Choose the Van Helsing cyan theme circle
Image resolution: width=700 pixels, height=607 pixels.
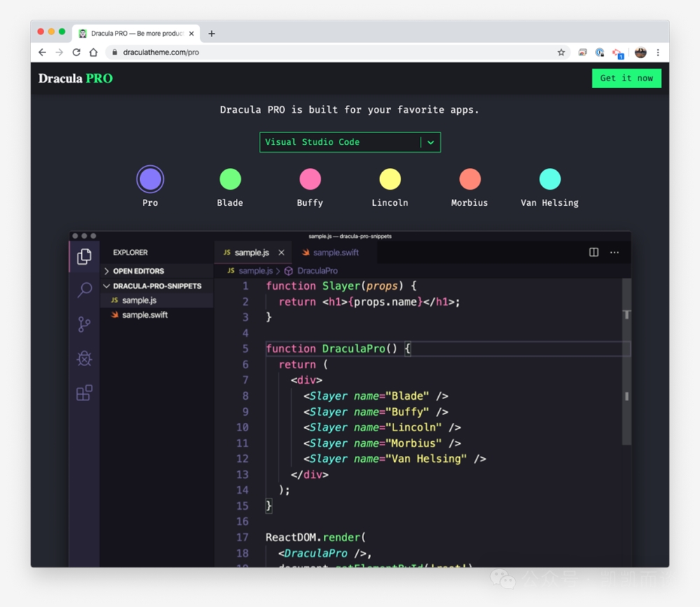point(550,179)
